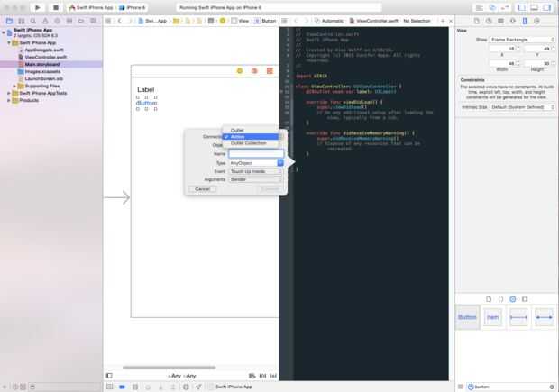The height and width of the screenshot is (392, 559).
Task: Toggle the Debug area visibility
Action: (x=534, y=7)
